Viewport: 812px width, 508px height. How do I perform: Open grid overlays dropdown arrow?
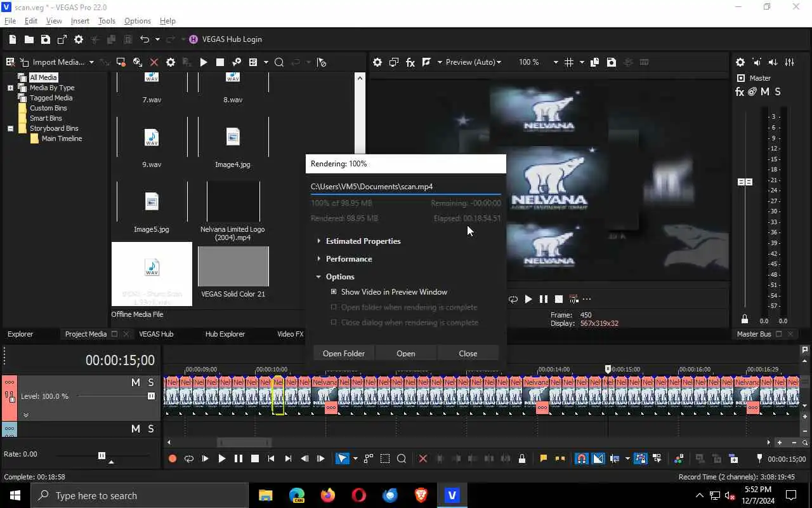tap(582, 62)
